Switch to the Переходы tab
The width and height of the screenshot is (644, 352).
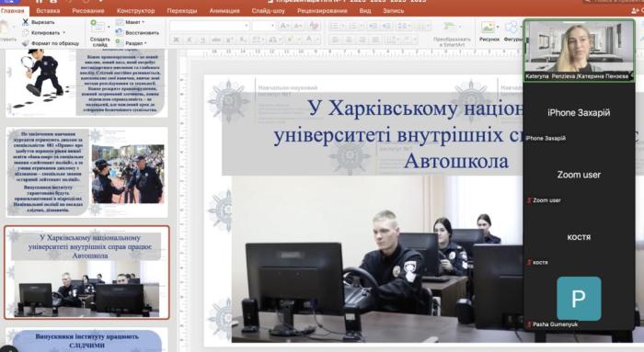182,11
